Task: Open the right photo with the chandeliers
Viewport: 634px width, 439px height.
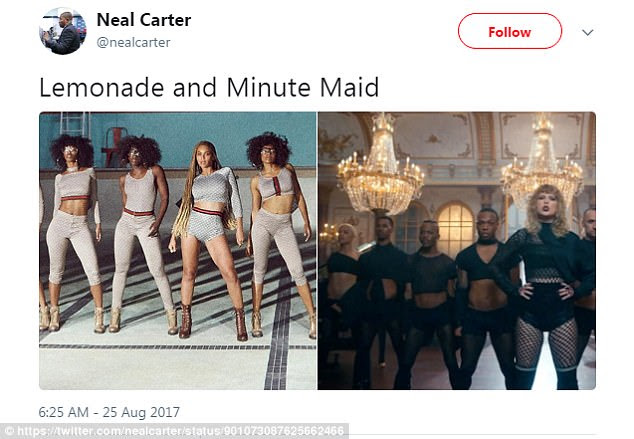Action: pyautogui.click(x=456, y=251)
